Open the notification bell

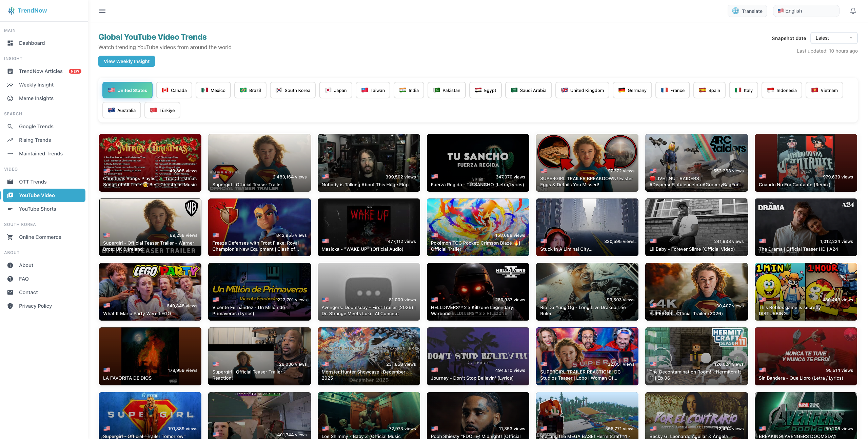(853, 11)
